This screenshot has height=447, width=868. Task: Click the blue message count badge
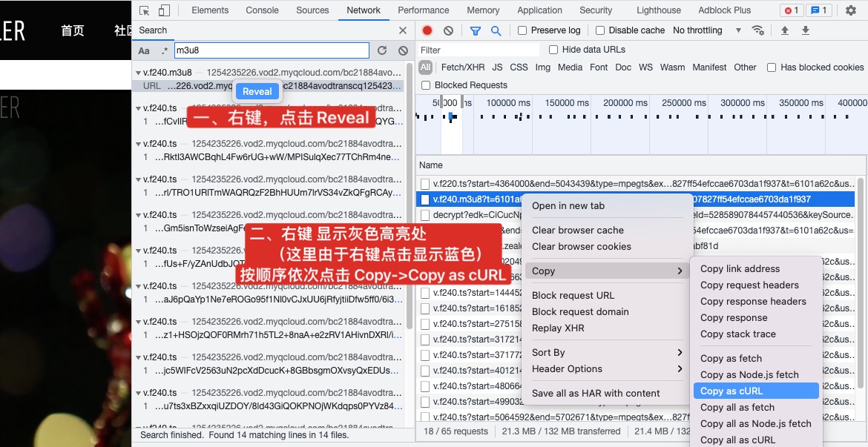pyautogui.click(x=819, y=10)
